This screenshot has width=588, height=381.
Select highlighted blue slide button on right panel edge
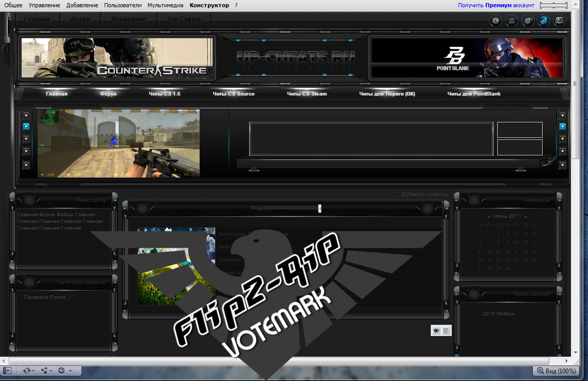point(562,126)
